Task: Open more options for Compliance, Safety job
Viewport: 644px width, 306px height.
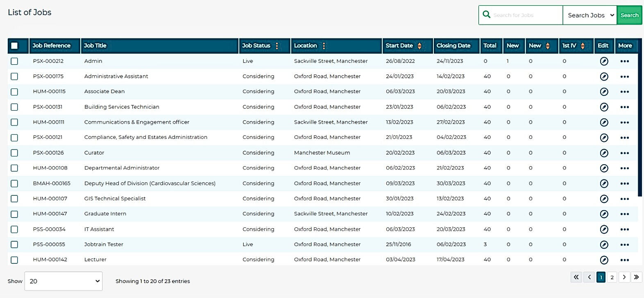Action: pyautogui.click(x=624, y=138)
